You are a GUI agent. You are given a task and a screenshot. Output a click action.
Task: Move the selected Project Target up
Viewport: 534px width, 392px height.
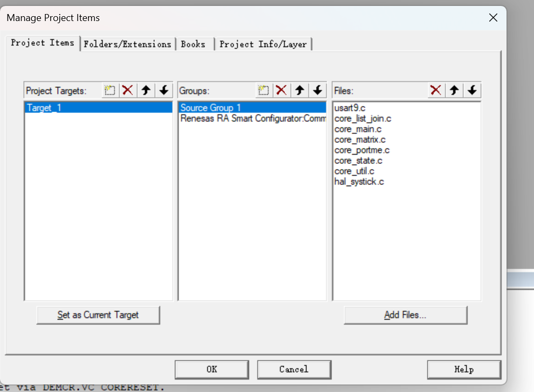(x=146, y=91)
